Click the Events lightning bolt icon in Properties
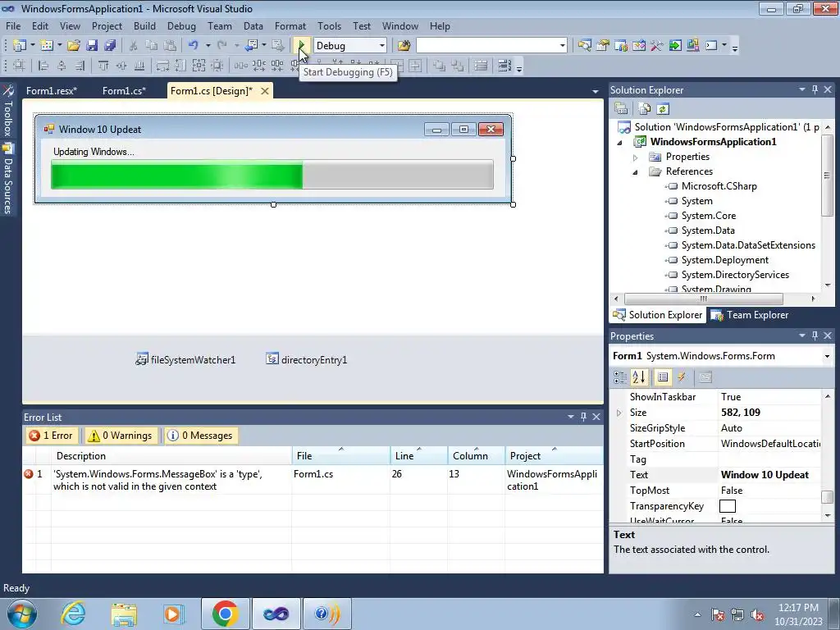The image size is (840, 630). pyautogui.click(x=682, y=377)
